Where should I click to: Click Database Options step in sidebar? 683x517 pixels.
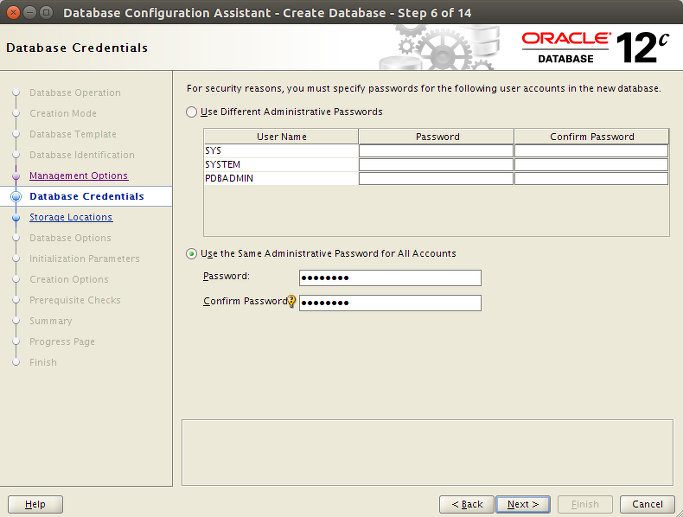[x=70, y=238]
